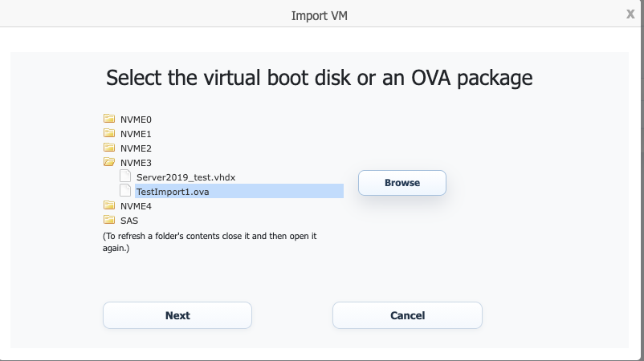
Task: Open the SAS folder name
Action: click(128, 221)
